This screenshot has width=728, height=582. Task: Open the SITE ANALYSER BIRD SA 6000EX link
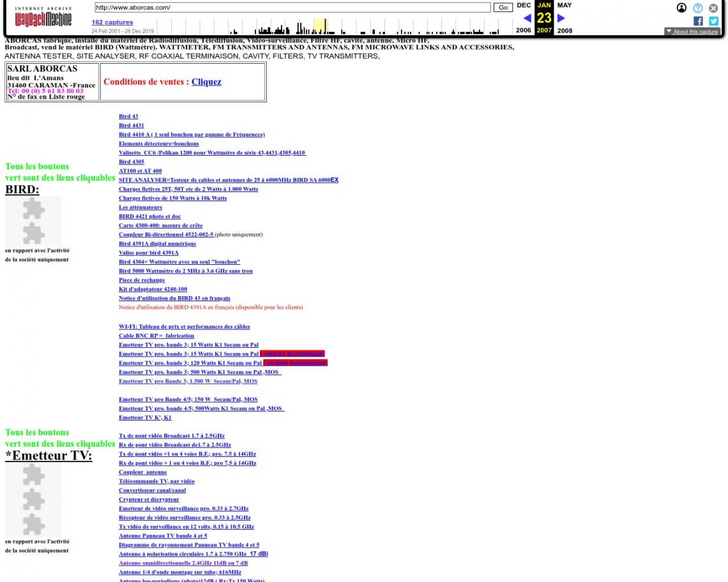point(229,180)
